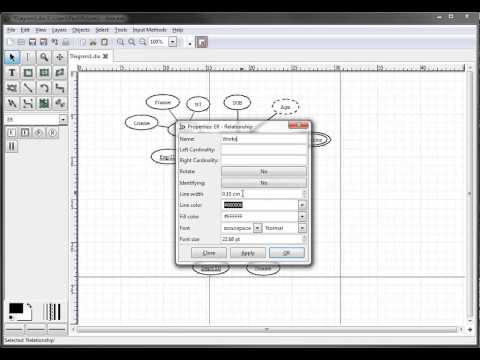Click Close button in Properties dialog
Image resolution: width=480 pixels, height=360 pixels.
click(x=209, y=253)
